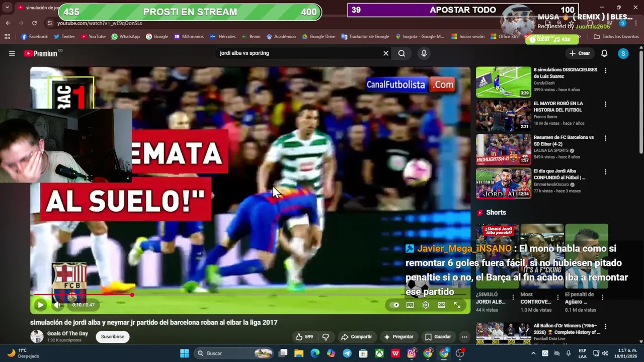
Task: Open options for Most CONTROVE... short
Action: pos(557,297)
